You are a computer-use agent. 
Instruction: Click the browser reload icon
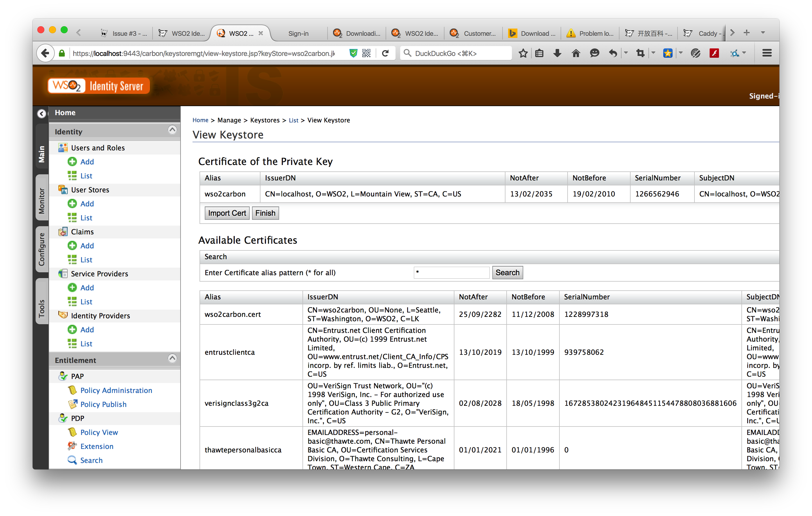(x=385, y=53)
